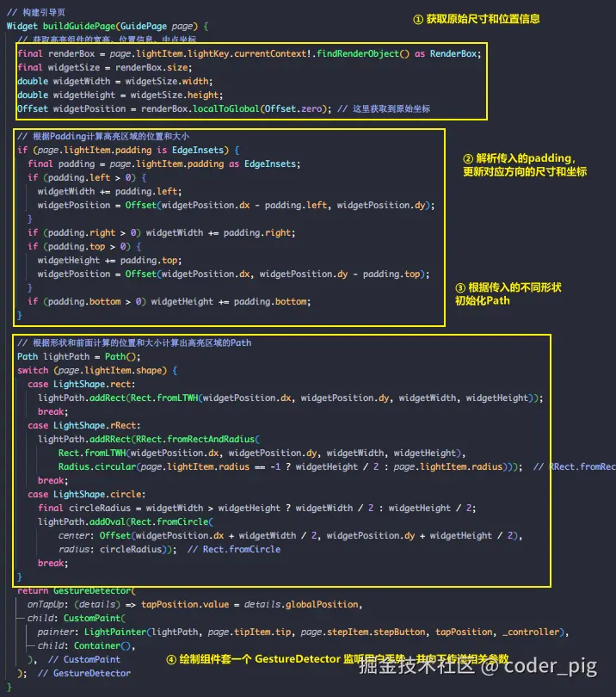This screenshot has height=697, width=616.
Task: Click 'final padding = page.lightItem.padding as EdgeInsets;'
Action: point(164,164)
